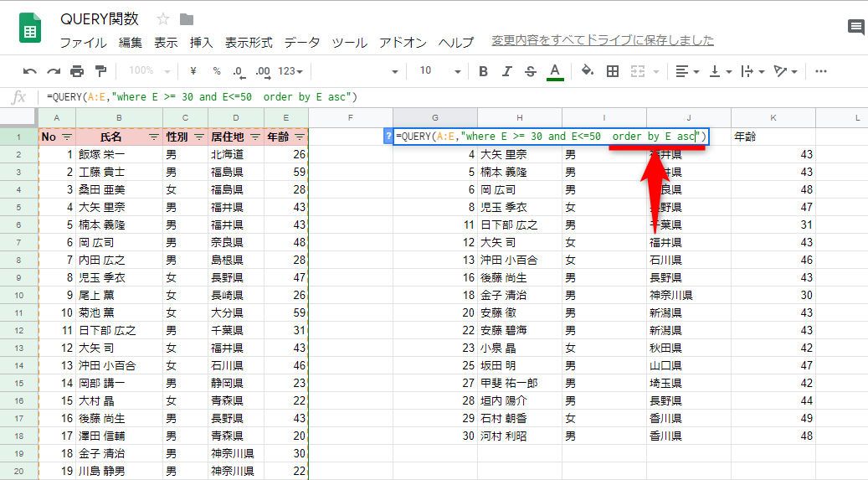
Task: Open the ヘルプ menu
Action: point(456,43)
